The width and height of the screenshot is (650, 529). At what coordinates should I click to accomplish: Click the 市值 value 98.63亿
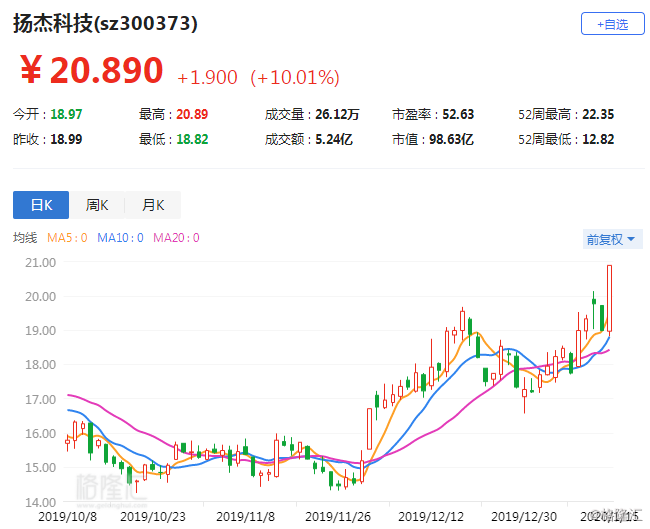(451, 139)
